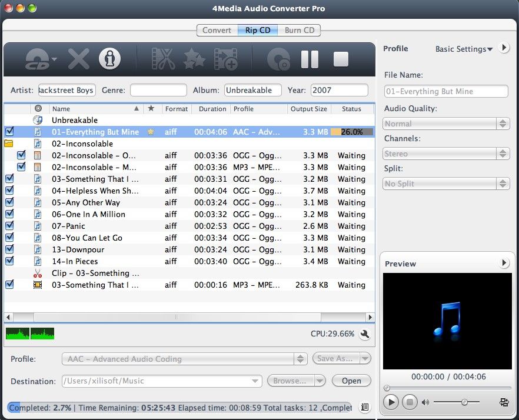Switch to the Burn CD tab
519x420 pixels.
pyautogui.click(x=299, y=30)
